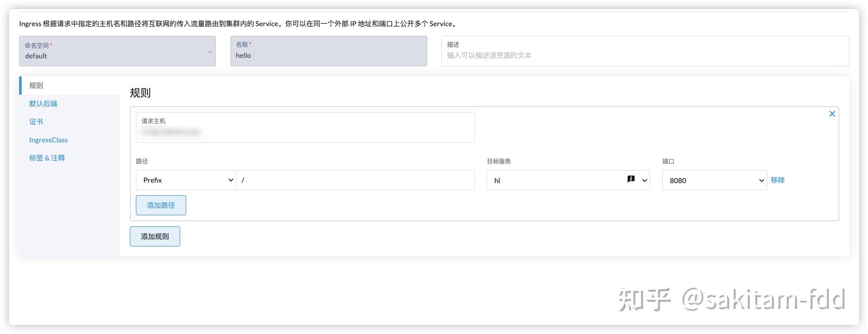Click the down arrow of the hl service selector
Image resolution: width=868 pixels, height=334 pixels.
pyautogui.click(x=644, y=181)
